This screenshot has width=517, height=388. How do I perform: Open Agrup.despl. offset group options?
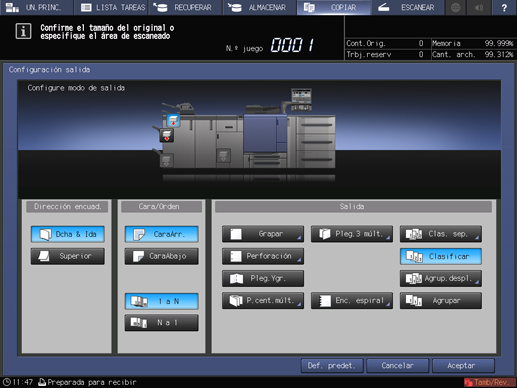[x=441, y=278]
